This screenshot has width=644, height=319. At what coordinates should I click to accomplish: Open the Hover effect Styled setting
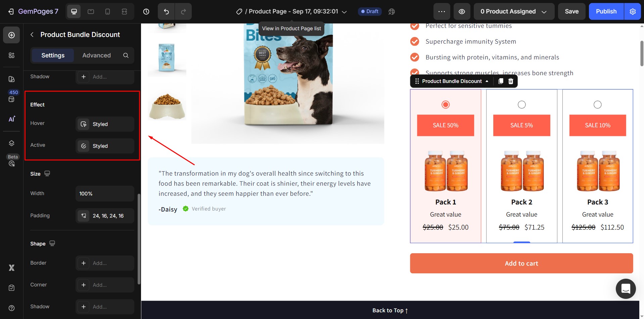tap(105, 124)
